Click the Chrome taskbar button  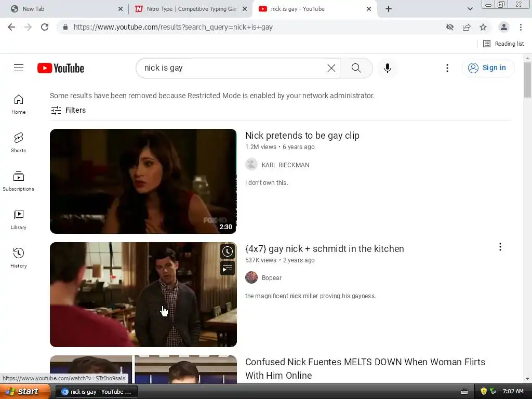point(96,392)
